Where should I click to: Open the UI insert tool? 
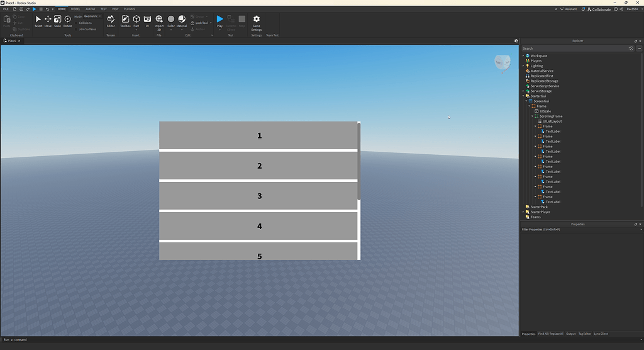(x=147, y=21)
